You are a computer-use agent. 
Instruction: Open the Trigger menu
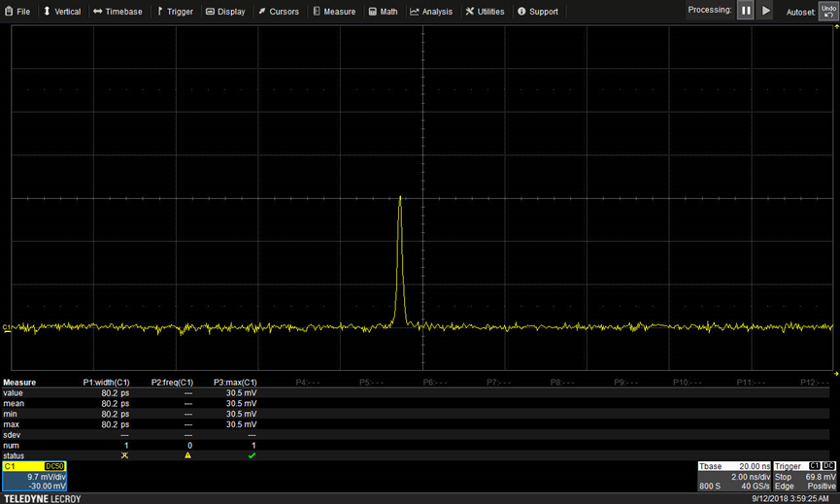[175, 12]
